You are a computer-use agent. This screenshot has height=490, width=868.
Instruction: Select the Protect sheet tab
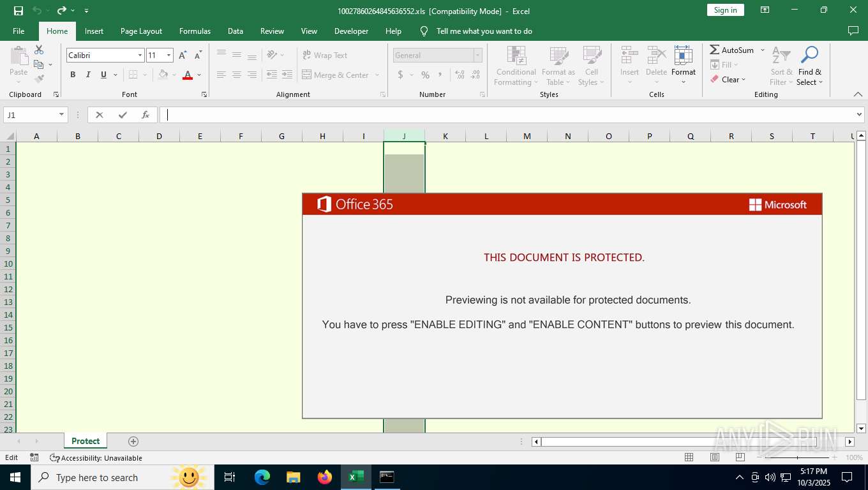pyautogui.click(x=86, y=442)
